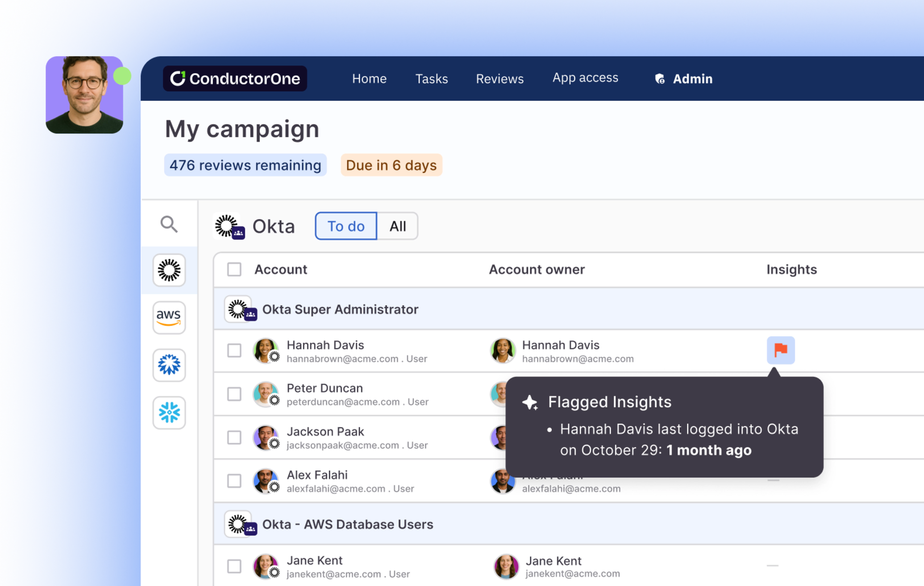The image size is (924, 586).
Task: Toggle the select-all Account checkbox
Action: pyautogui.click(x=234, y=269)
